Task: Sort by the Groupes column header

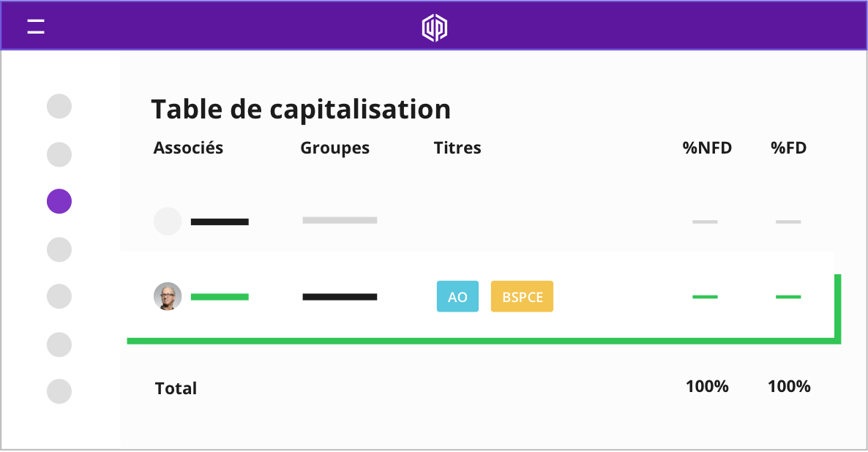Action: (x=335, y=148)
